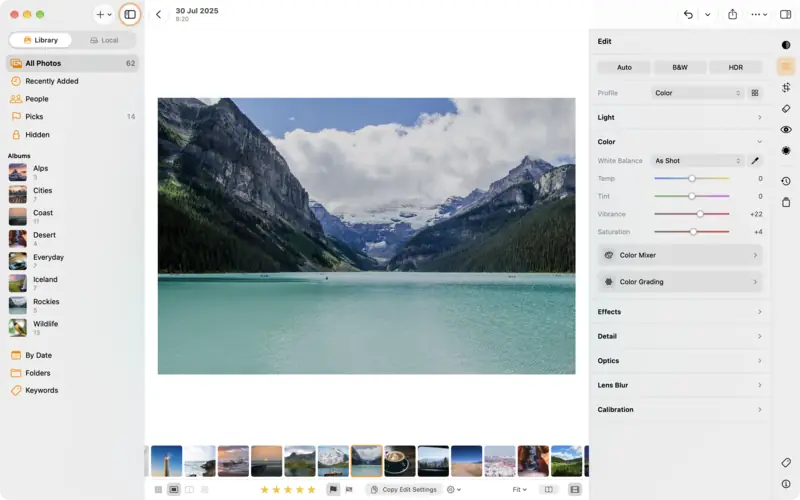This screenshot has width=800, height=500.
Task: Open the Desert album
Action: tap(72, 239)
